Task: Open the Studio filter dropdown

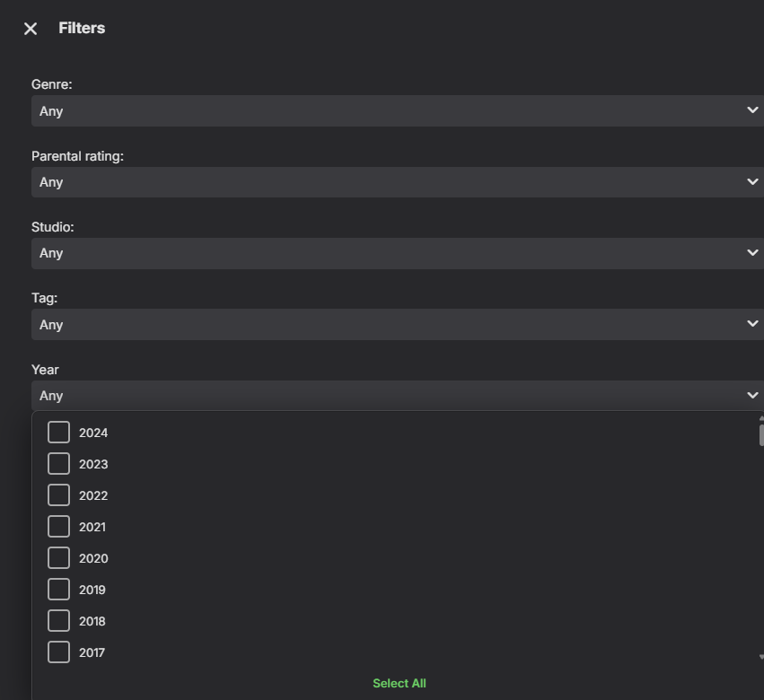Action: point(395,253)
